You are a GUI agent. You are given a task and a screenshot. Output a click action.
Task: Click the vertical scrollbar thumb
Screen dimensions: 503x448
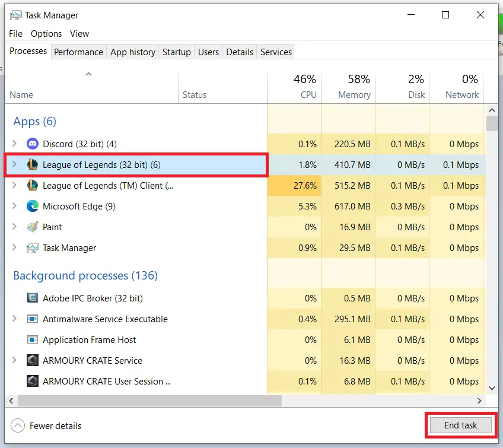[x=492, y=124]
